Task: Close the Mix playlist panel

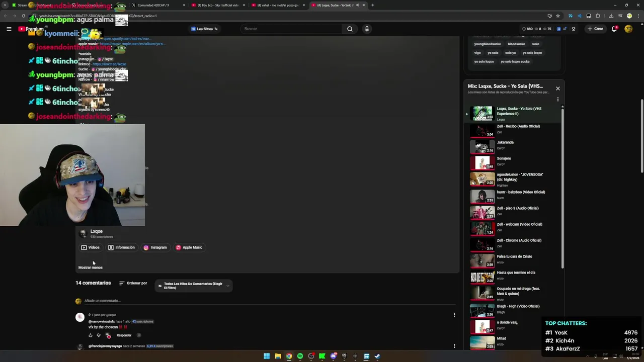Action: (557, 88)
